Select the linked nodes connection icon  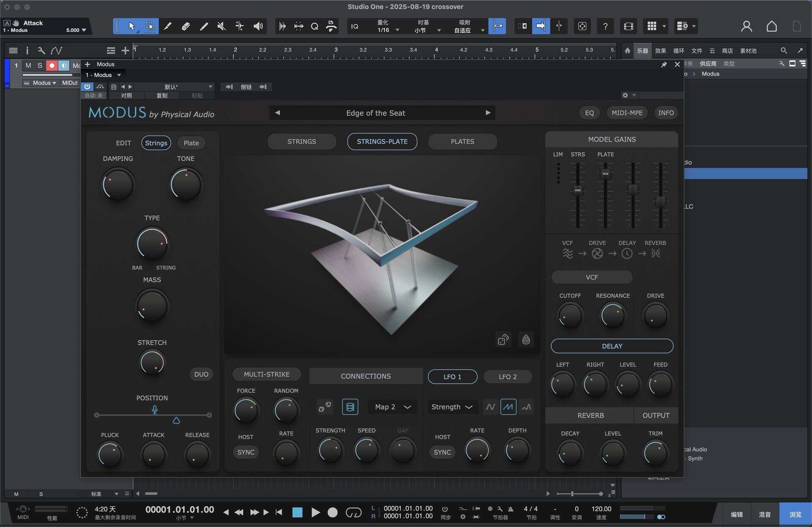click(x=325, y=407)
